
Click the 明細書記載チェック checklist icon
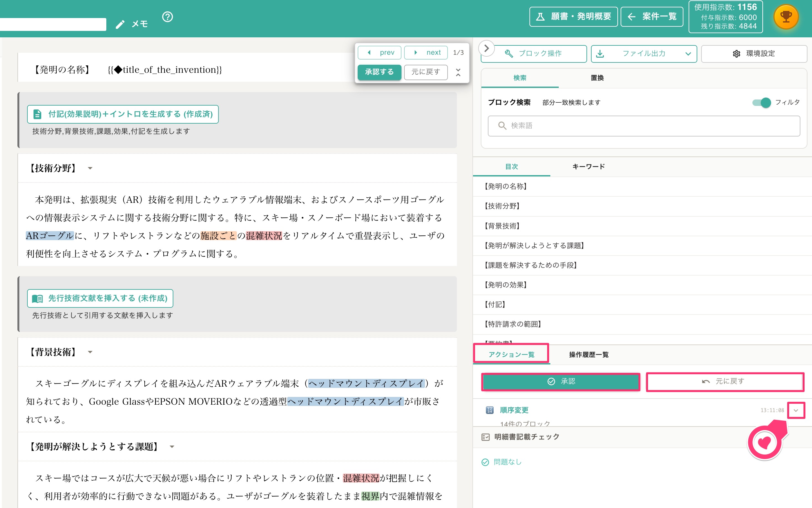point(486,437)
